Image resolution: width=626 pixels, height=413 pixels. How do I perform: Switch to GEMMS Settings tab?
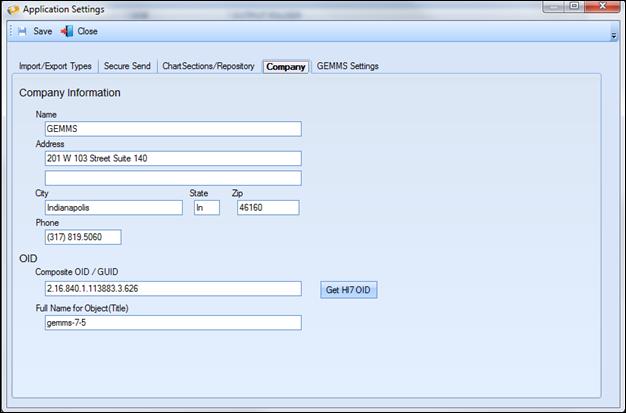point(348,66)
